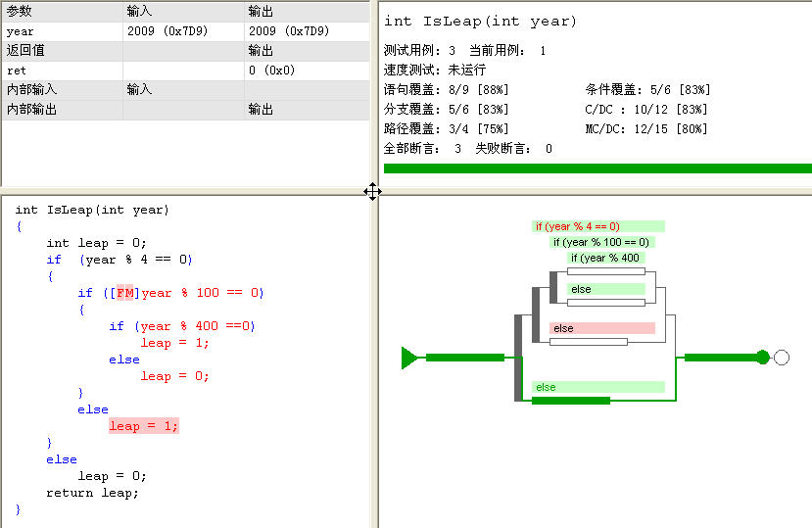Click the 'if (year % 400' diagram label
Image resolution: width=812 pixels, height=528 pixels.
tap(605, 258)
